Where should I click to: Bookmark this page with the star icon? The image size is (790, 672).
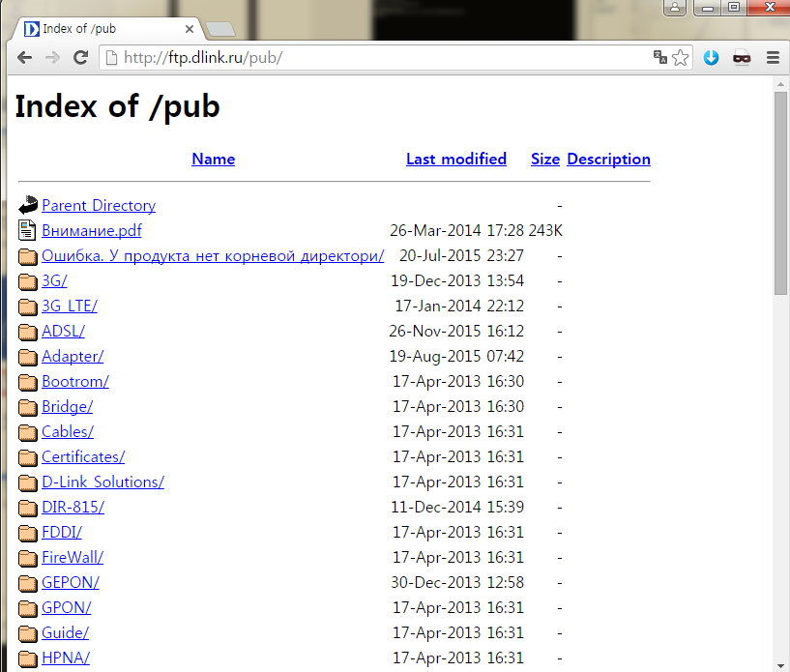coord(681,58)
